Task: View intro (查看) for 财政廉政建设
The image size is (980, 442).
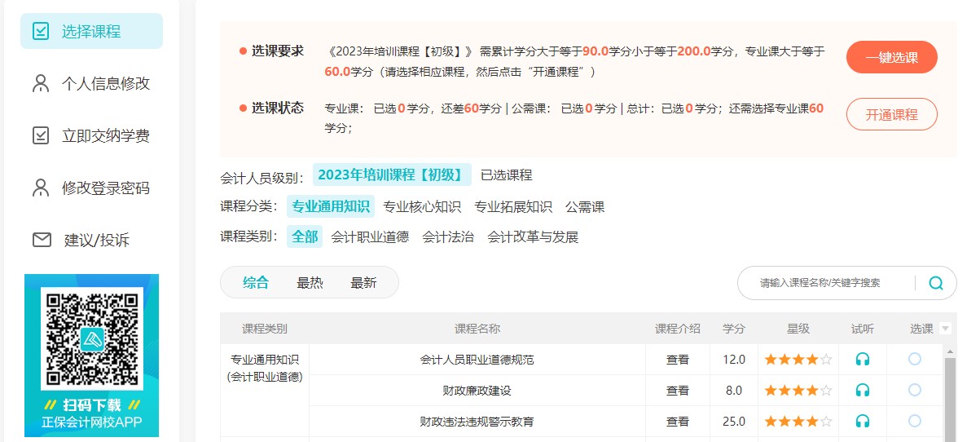Action: click(x=678, y=391)
